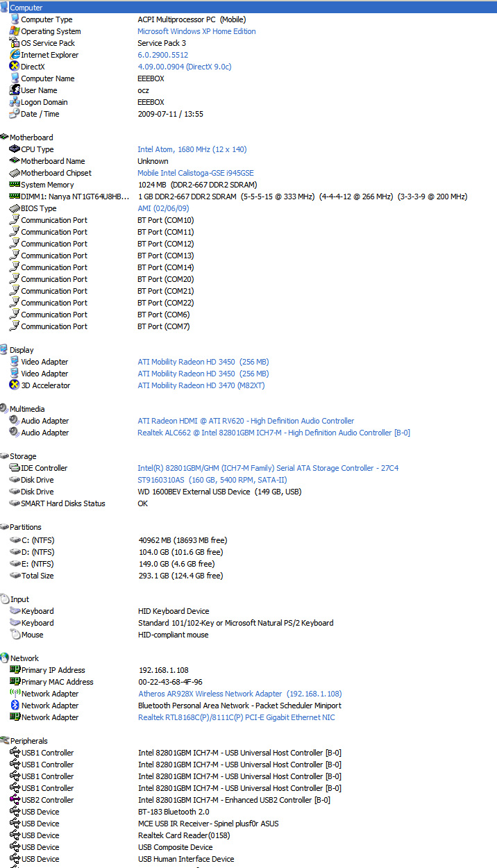Open the Realtek ALC662 audio controller link
Screen dimensions: 497x868
pyautogui.click(x=273, y=433)
